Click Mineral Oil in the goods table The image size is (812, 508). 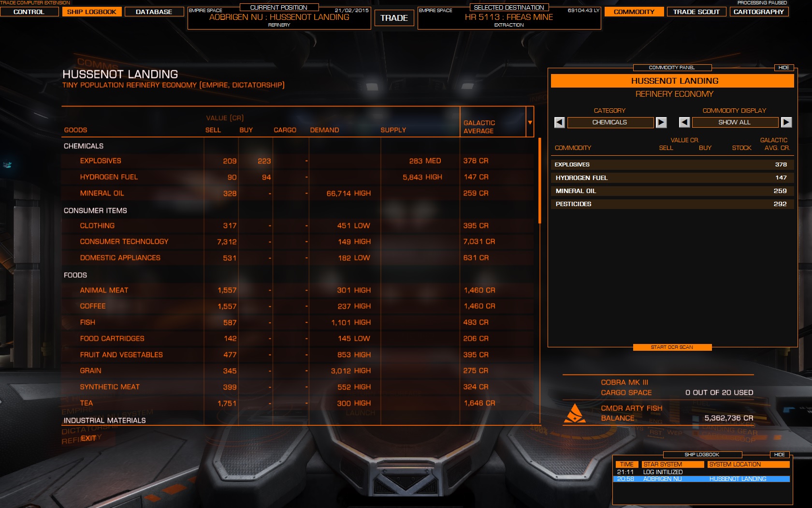click(x=297, y=194)
